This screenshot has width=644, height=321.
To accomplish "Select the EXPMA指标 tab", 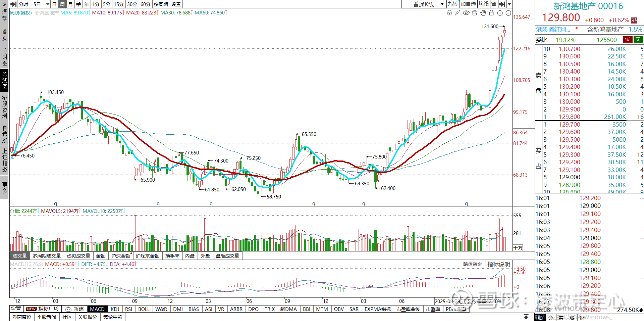I will 378,309.
